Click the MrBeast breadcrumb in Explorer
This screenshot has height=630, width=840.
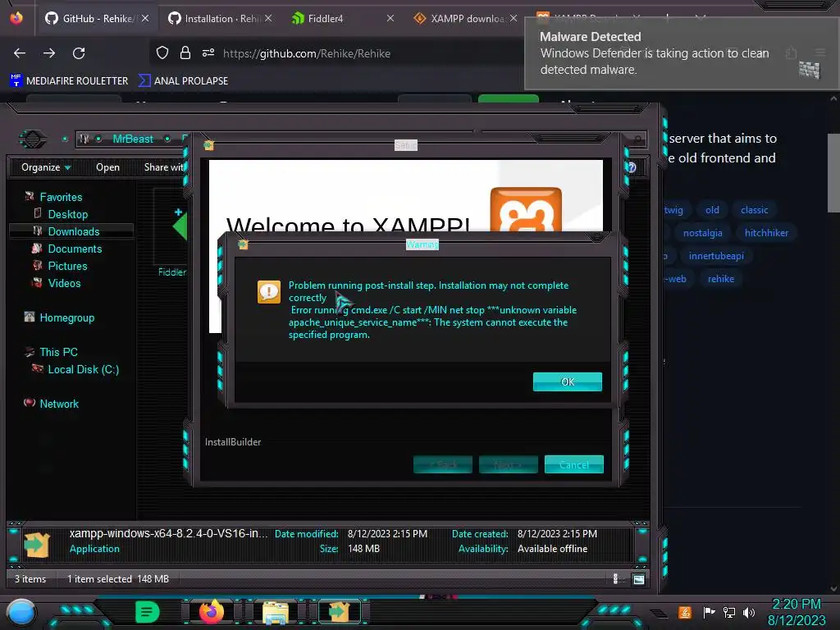[133, 139]
